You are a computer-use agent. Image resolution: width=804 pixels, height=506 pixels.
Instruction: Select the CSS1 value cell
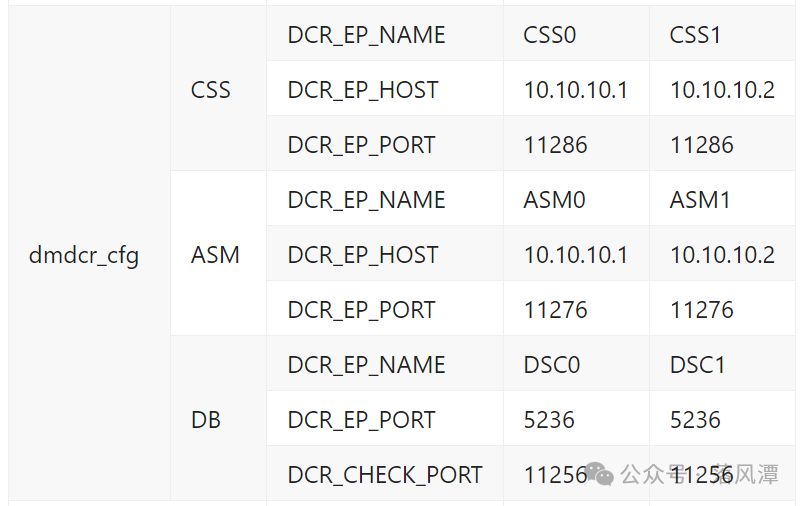click(722, 33)
